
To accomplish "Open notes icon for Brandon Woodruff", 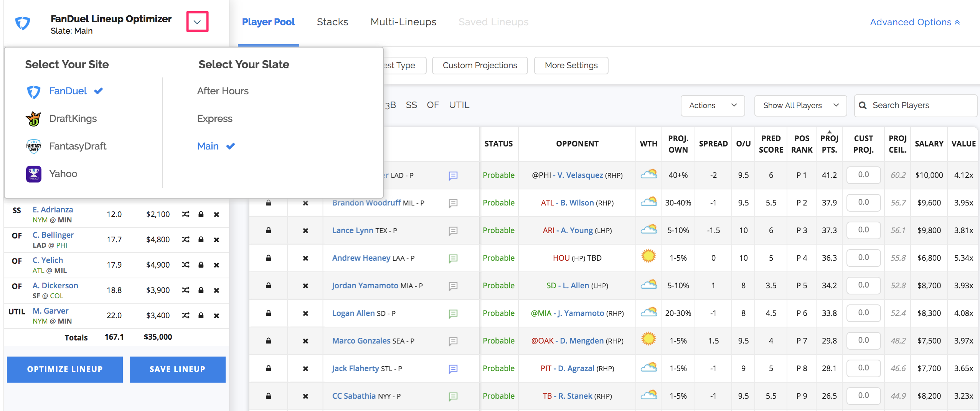I will click(x=453, y=203).
